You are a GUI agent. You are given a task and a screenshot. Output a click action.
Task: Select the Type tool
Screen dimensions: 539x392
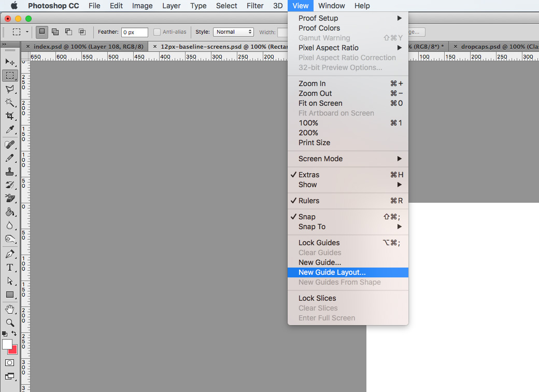tap(10, 267)
